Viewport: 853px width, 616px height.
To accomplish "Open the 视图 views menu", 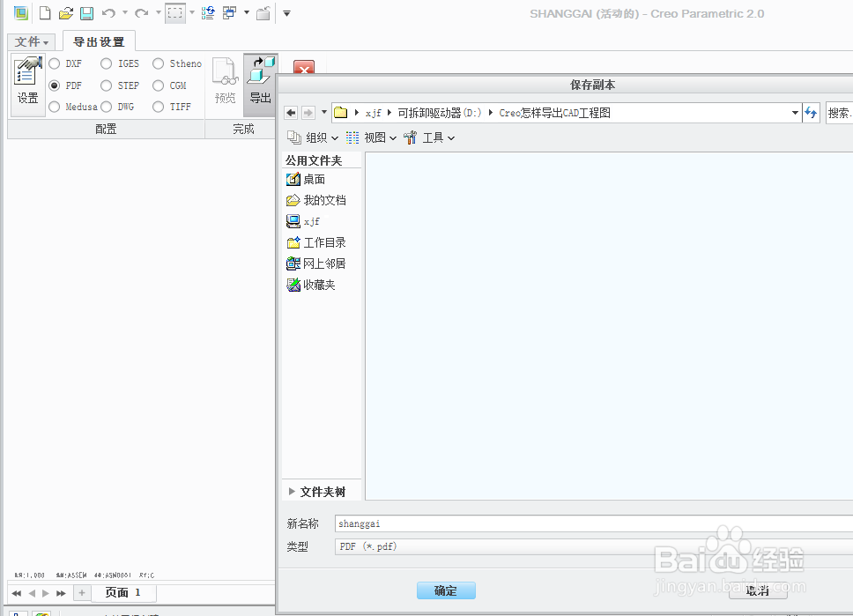I will coord(372,137).
